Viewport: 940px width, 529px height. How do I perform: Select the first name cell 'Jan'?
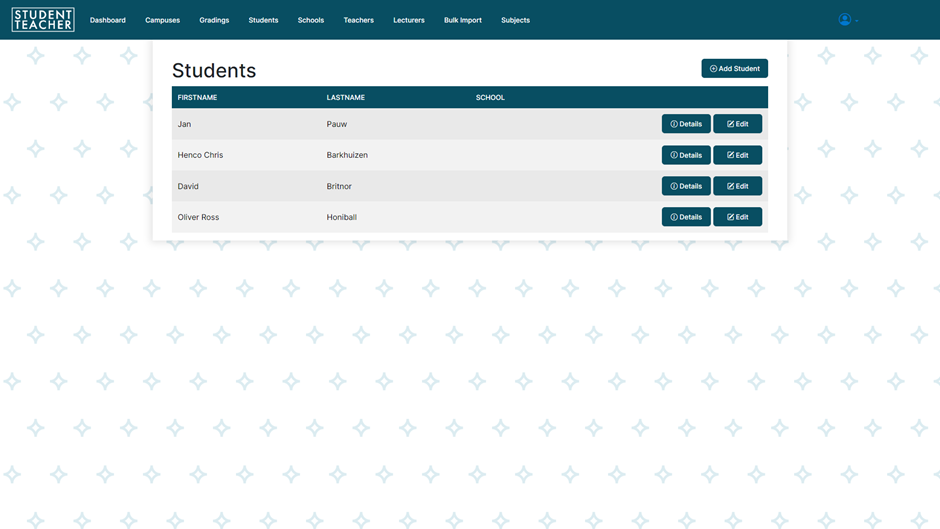point(184,124)
